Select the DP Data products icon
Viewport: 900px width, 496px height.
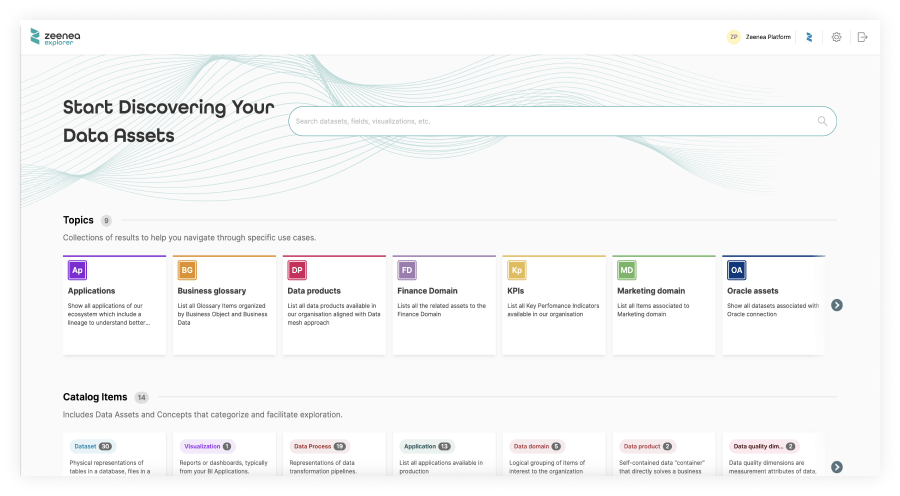297,270
